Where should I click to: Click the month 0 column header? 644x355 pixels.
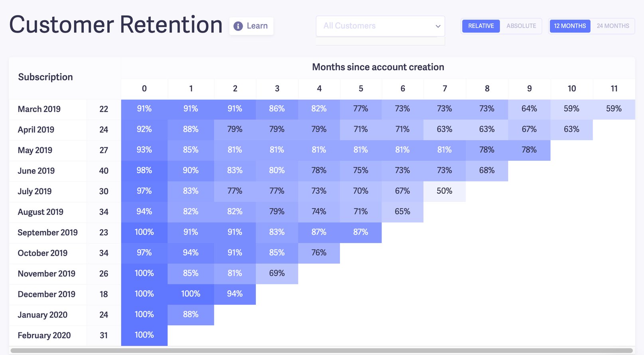click(x=144, y=89)
